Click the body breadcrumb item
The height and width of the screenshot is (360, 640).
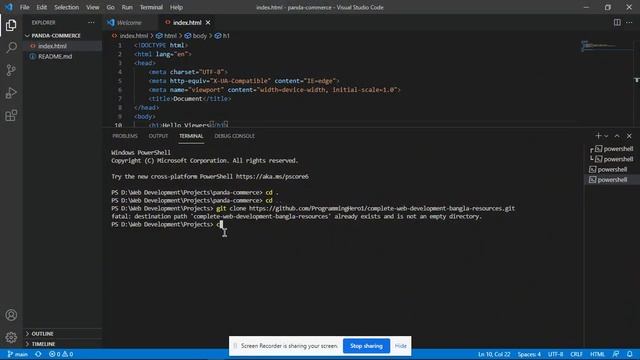(x=196, y=36)
